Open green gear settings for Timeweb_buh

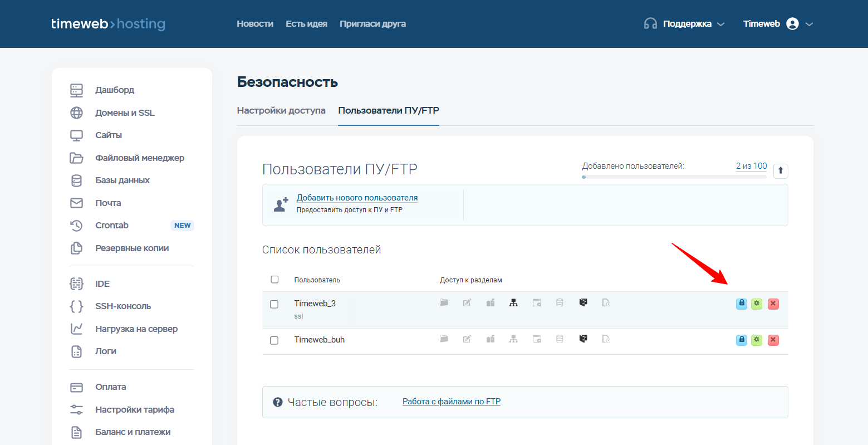[757, 340]
